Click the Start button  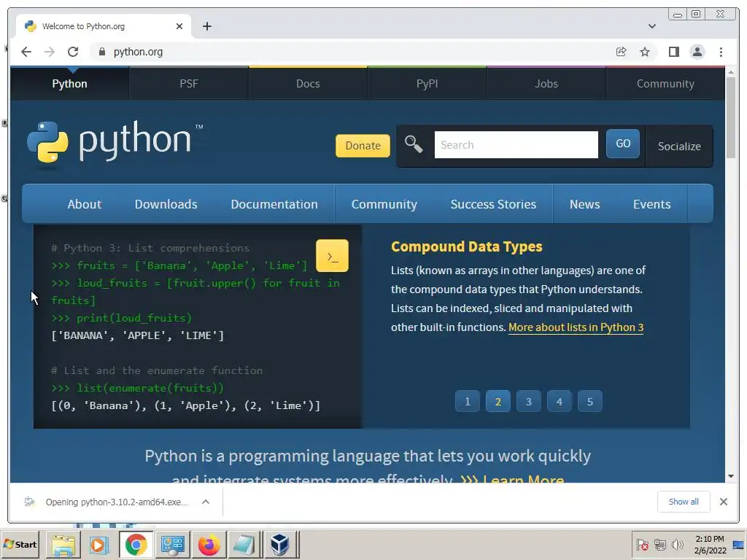tap(20, 544)
